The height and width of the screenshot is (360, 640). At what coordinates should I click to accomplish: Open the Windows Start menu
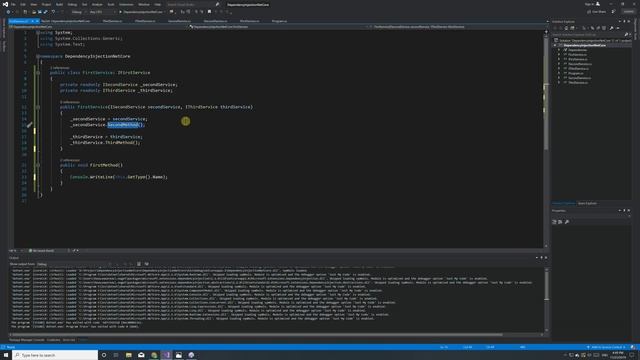(6, 355)
